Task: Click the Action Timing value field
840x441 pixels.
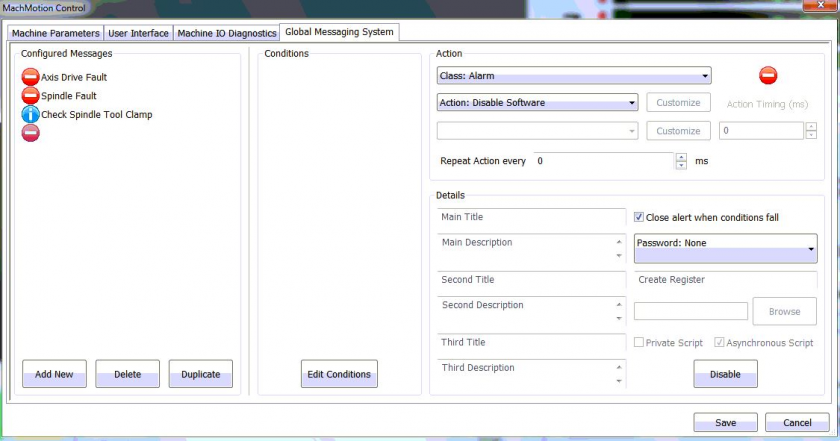Action: pos(761,131)
